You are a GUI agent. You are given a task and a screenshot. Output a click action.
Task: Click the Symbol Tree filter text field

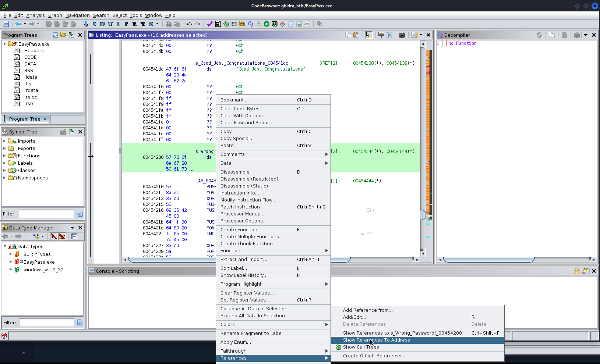click(x=46, y=214)
